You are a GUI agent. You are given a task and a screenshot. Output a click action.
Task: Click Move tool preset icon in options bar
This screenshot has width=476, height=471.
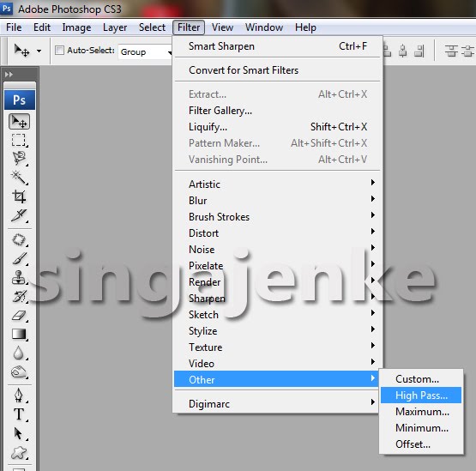(21, 51)
